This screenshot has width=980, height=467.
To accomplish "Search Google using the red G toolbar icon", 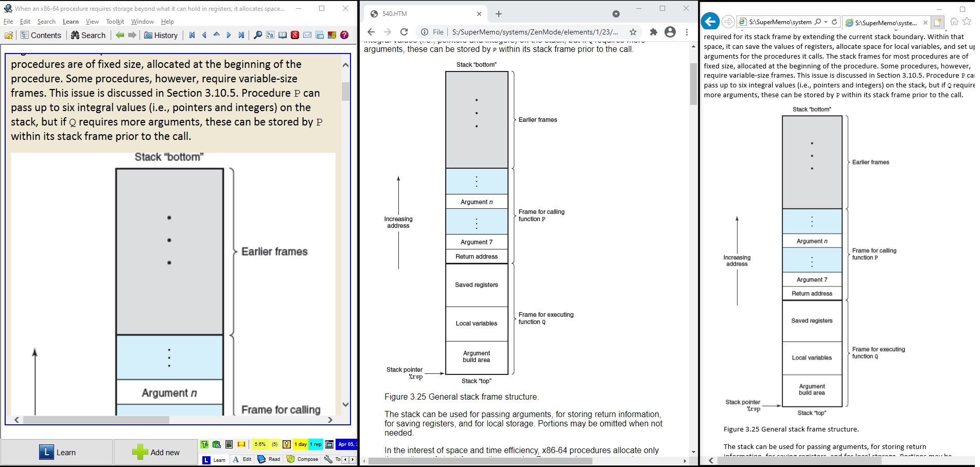I will [x=294, y=35].
